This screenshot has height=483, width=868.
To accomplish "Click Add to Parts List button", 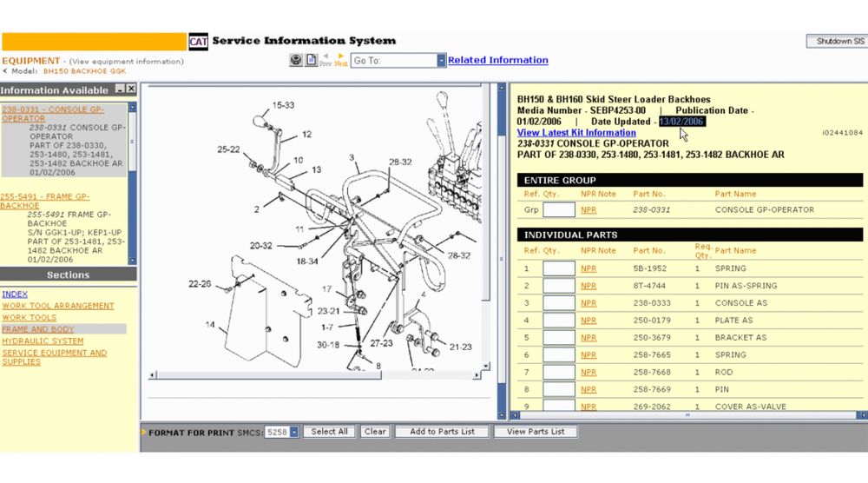I will (x=442, y=432).
